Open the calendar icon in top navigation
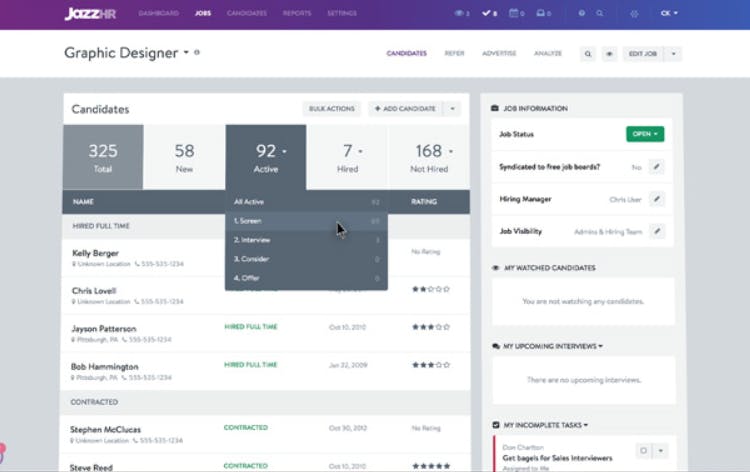The width and height of the screenshot is (750, 472). [x=517, y=13]
